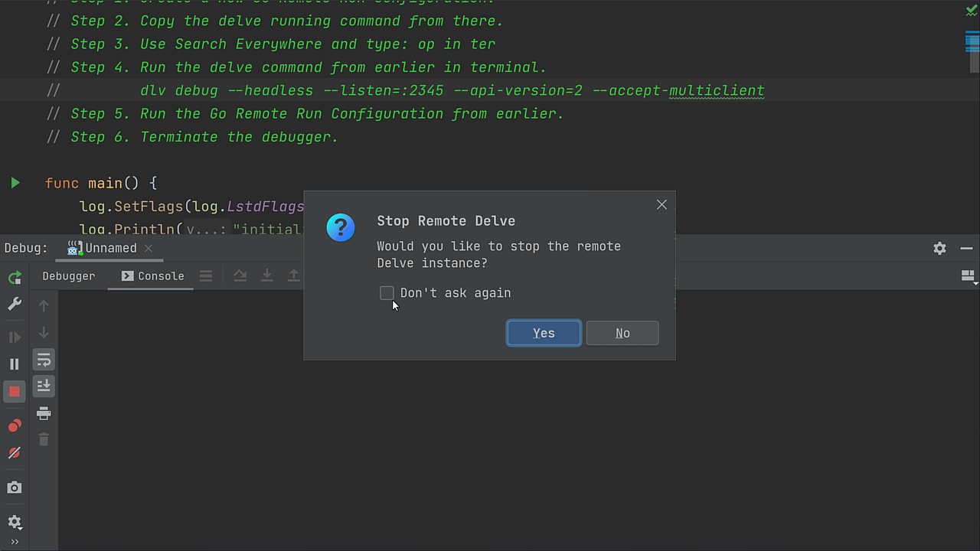Image resolution: width=980 pixels, height=551 pixels.
Task: Stop the debug session
Action: point(14,391)
